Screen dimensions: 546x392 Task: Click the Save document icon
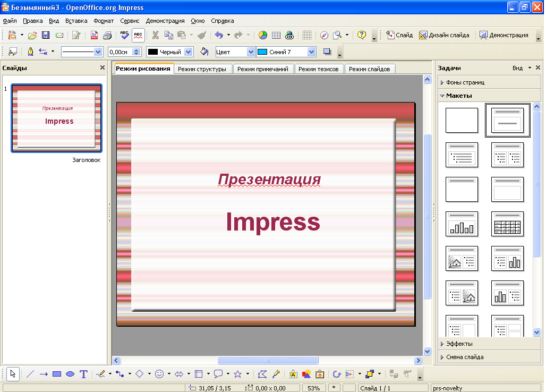[46, 36]
